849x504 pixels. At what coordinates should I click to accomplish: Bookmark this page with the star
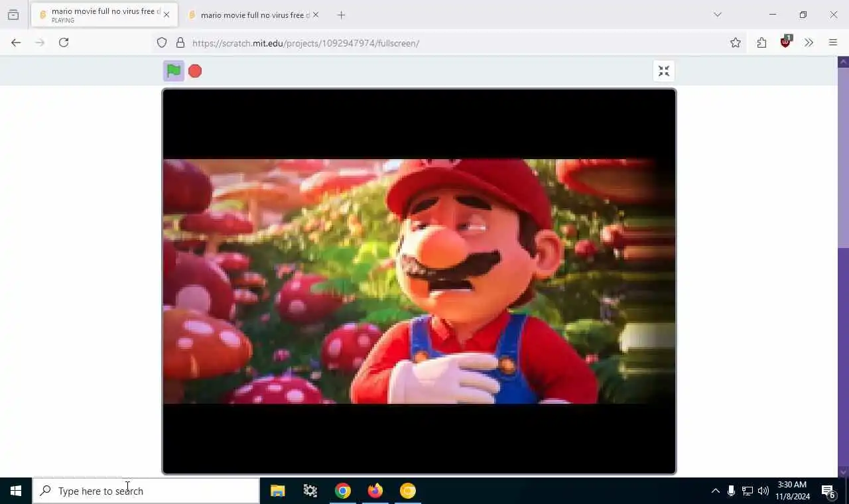(736, 42)
